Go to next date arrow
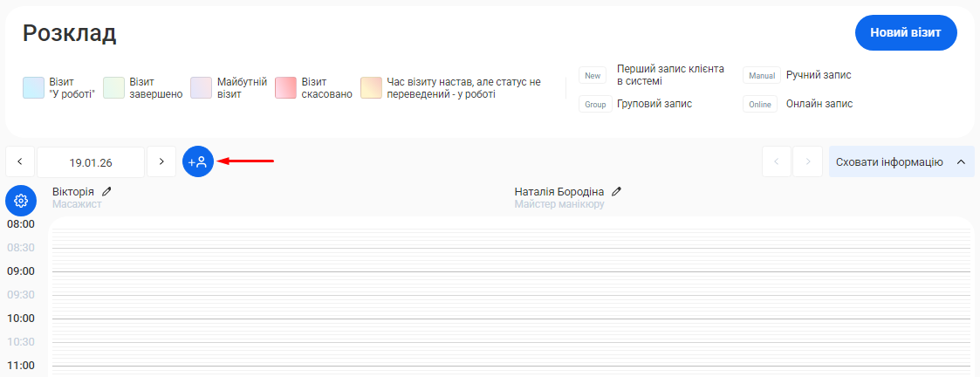The width and height of the screenshot is (980, 377). [161, 161]
